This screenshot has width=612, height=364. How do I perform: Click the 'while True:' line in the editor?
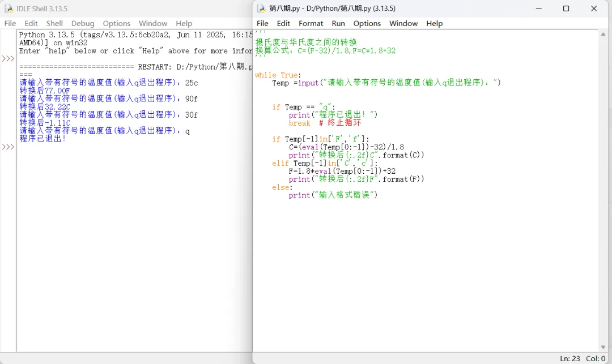pos(278,75)
